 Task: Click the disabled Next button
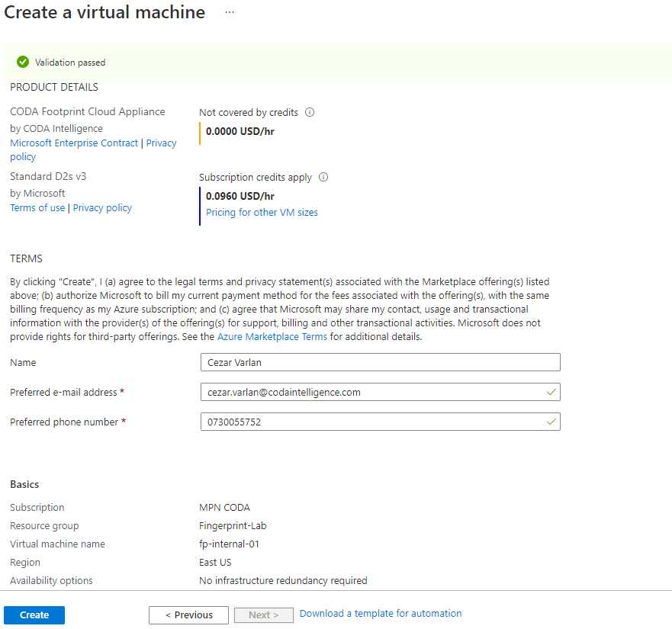(264, 615)
